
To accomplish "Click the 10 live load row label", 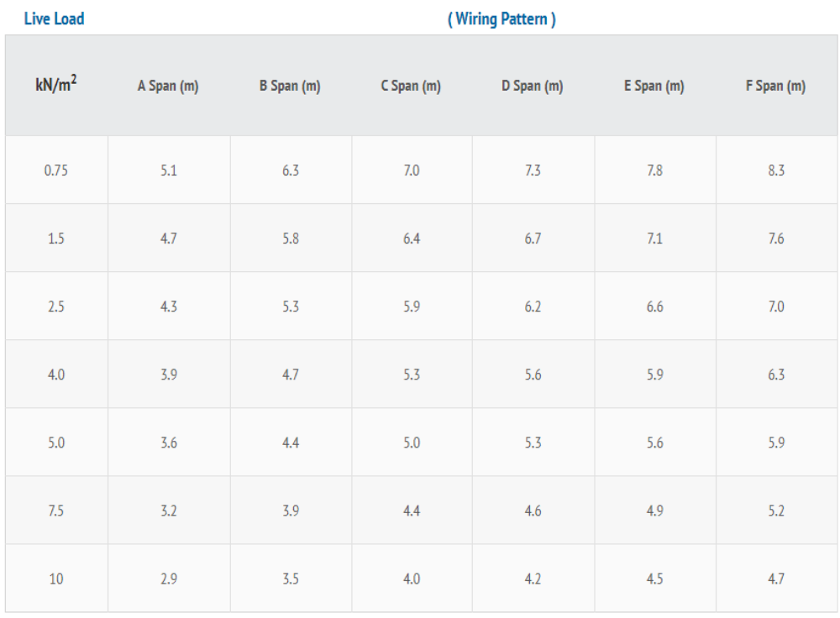I will 56,579.
